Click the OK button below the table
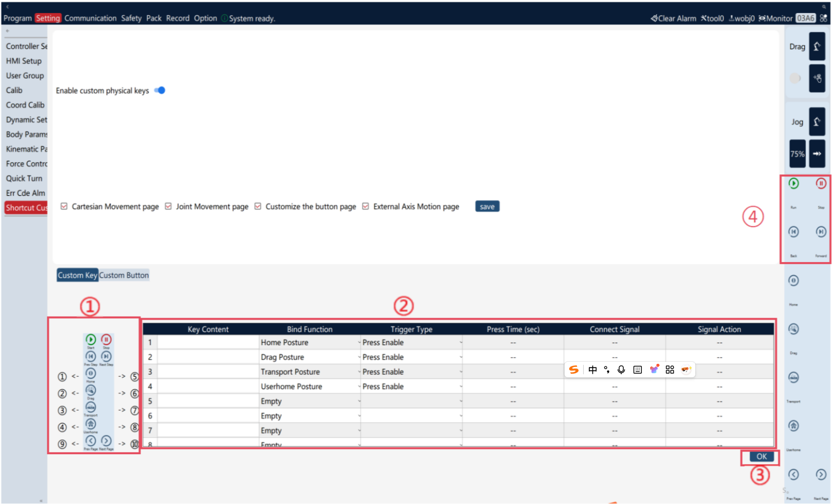 tap(761, 457)
